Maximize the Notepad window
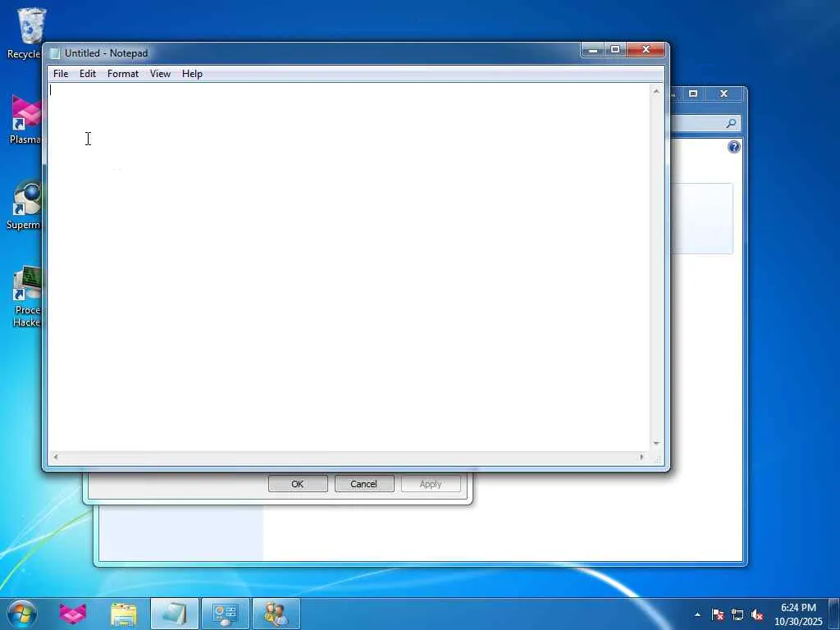The height and width of the screenshot is (630, 840). click(615, 50)
